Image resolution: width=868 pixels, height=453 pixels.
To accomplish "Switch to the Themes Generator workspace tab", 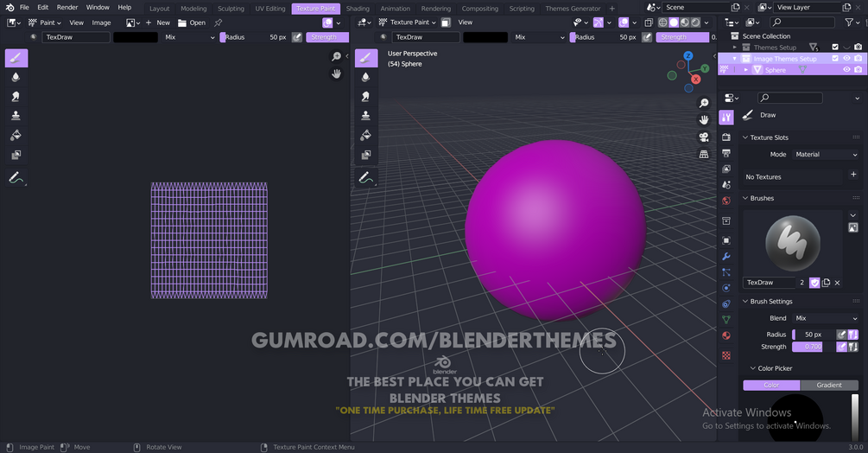I will (573, 9).
